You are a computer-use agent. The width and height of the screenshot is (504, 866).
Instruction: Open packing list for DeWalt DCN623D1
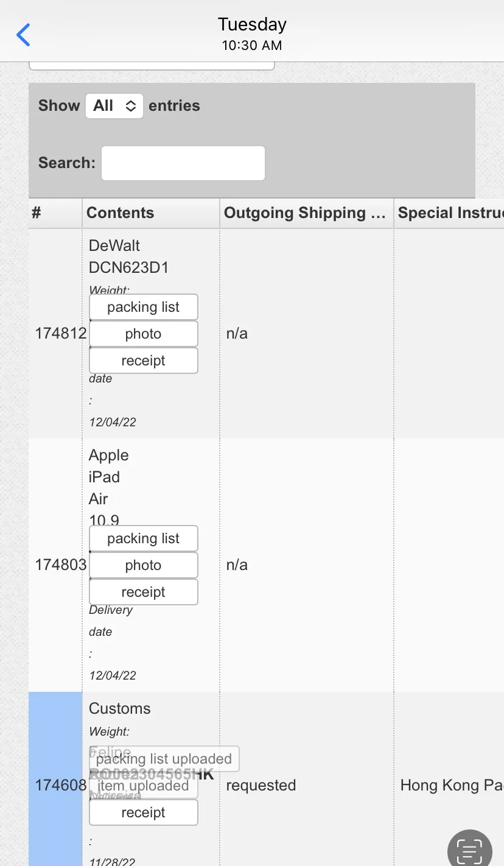click(x=144, y=307)
